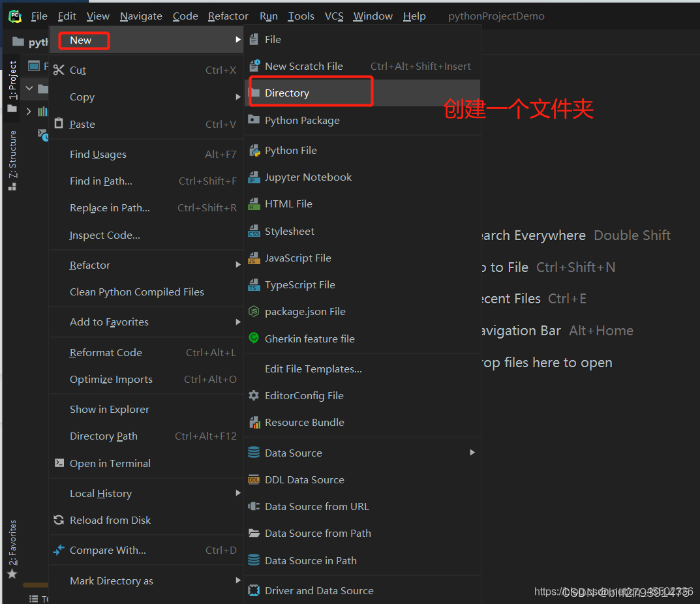Open the VCS menu

334,16
